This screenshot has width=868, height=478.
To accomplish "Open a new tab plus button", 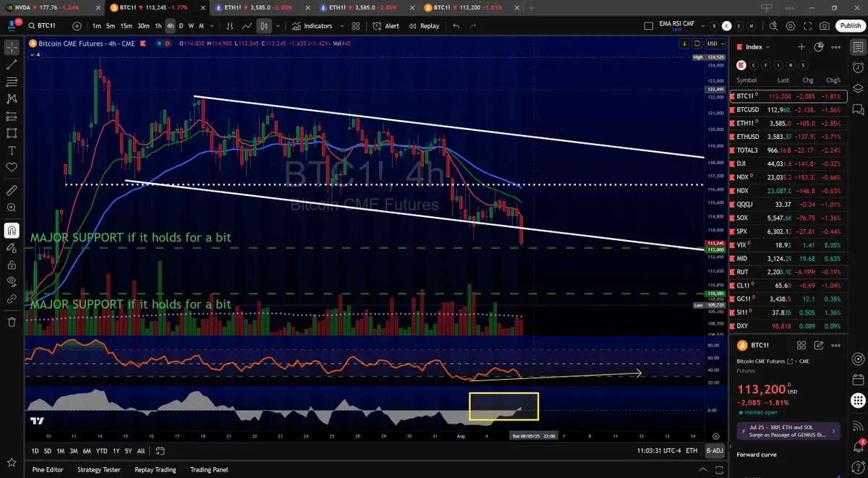I will 532,7.
